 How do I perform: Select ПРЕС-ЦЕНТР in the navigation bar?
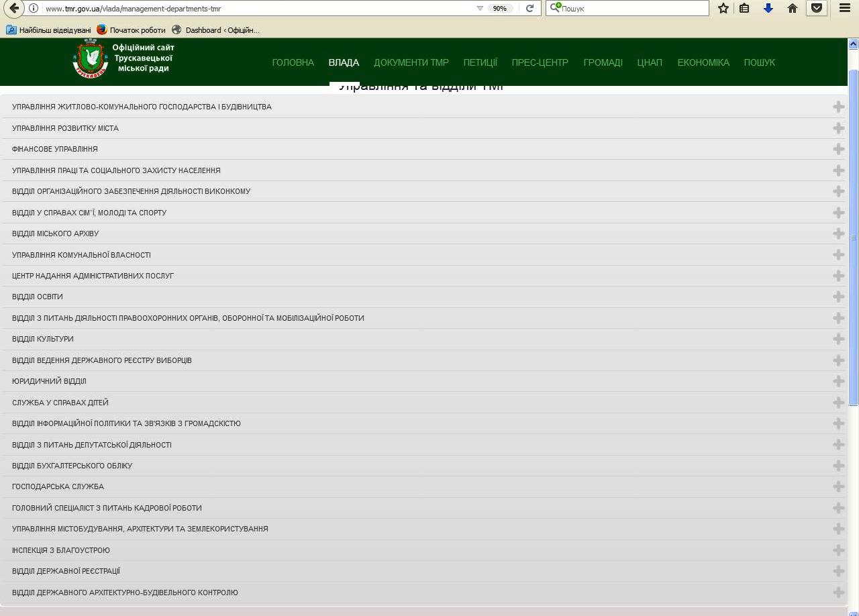click(x=540, y=62)
